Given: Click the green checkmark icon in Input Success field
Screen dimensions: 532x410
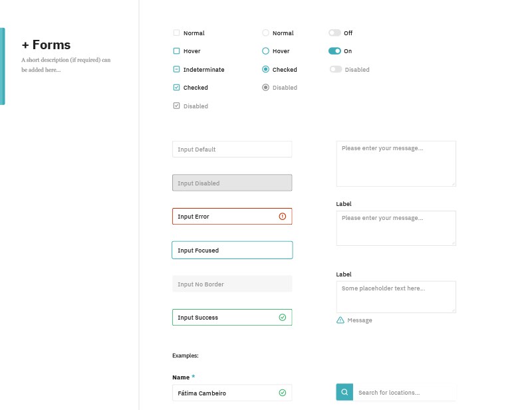Looking at the screenshot, I should (282, 318).
